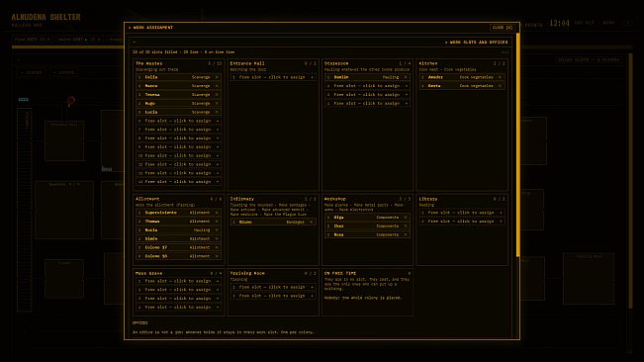Remove Teresa from her Scavenge slot

(x=217, y=94)
